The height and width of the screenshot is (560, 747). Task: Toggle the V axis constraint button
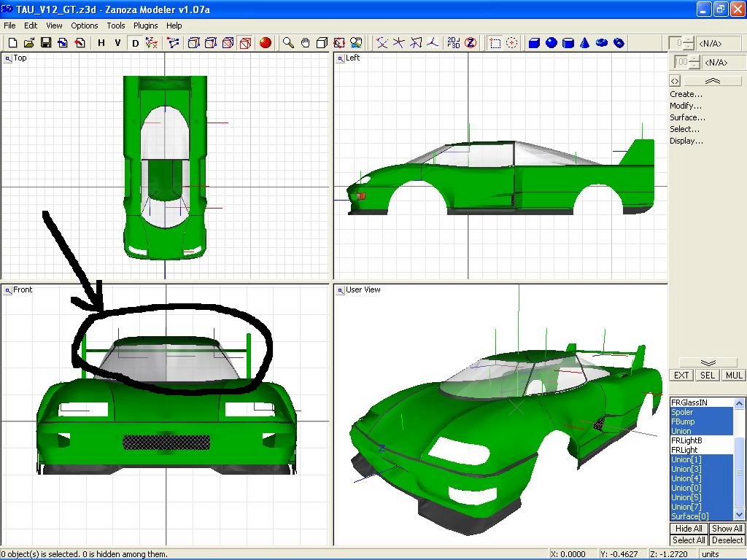(x=118, y=43)
